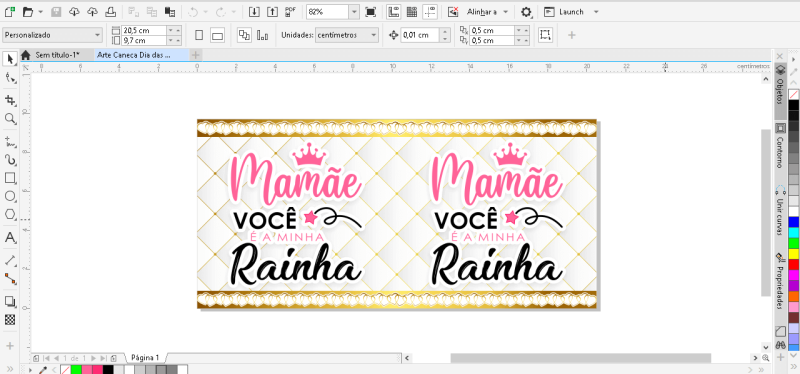
Task: Click the cloud upload icon
Action: (x=92, y=12)
